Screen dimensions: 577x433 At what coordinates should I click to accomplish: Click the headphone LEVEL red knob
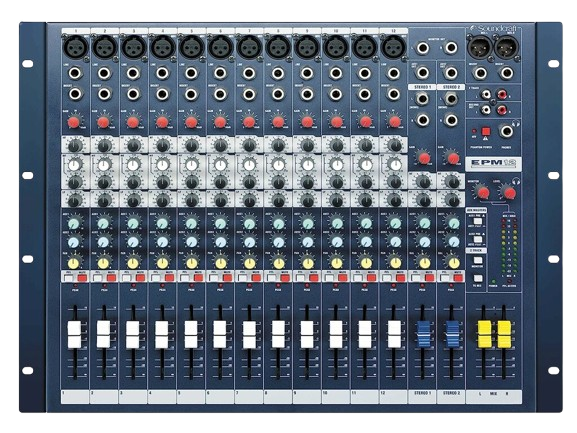pos(509,192)
